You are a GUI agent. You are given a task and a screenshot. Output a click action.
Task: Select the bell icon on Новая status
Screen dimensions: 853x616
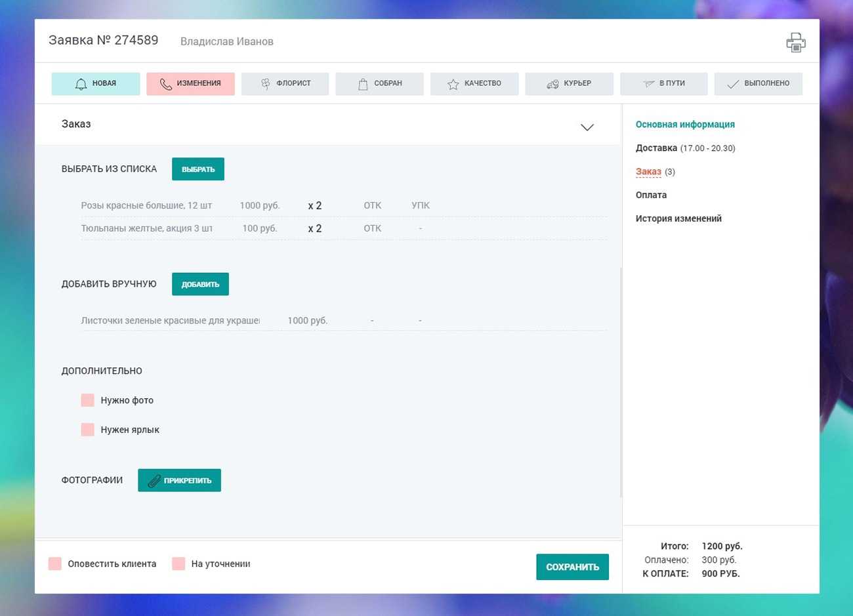point(81,84)
